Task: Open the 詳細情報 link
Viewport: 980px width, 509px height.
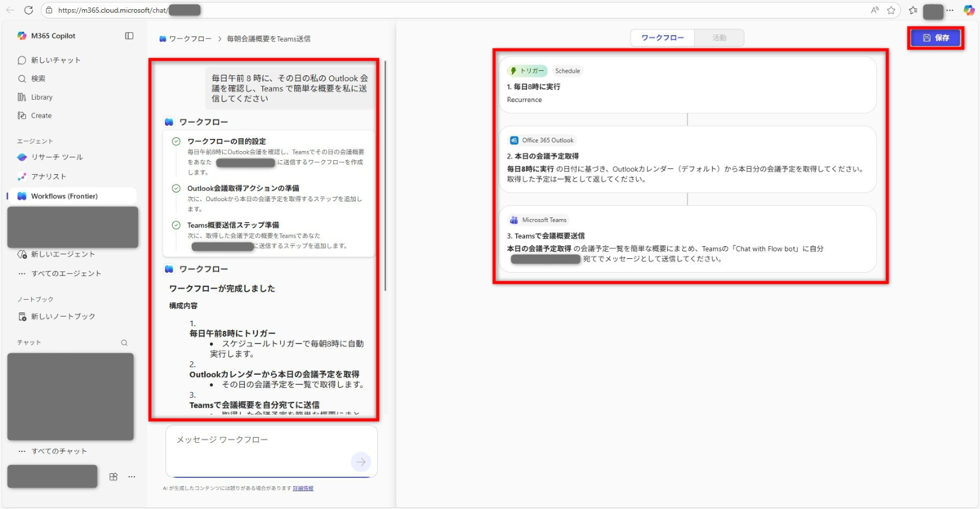Action: (x=303, y=489)
